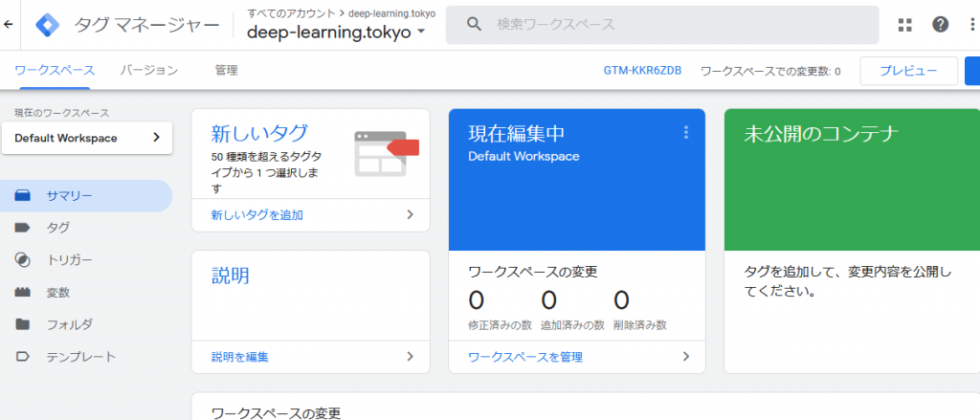Open the help question mark icon
The height and width of the screenshot is (420, 980).
[x=940, y=24]
